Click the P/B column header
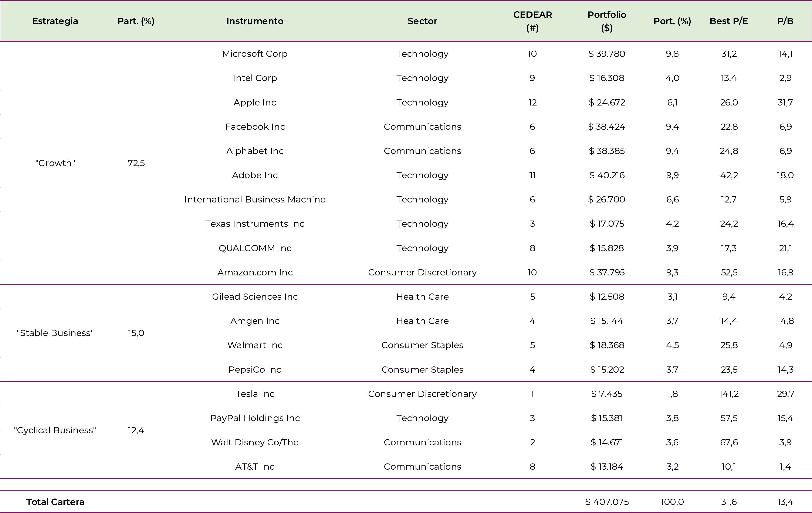812x513 pixels. tap(785, 21)
